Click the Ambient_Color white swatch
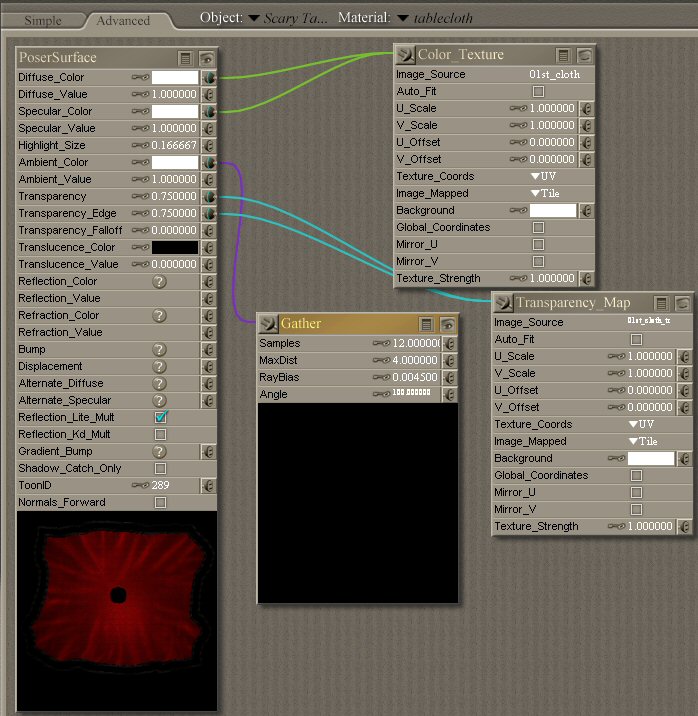The image size is (698, 716). pos(175,163)
